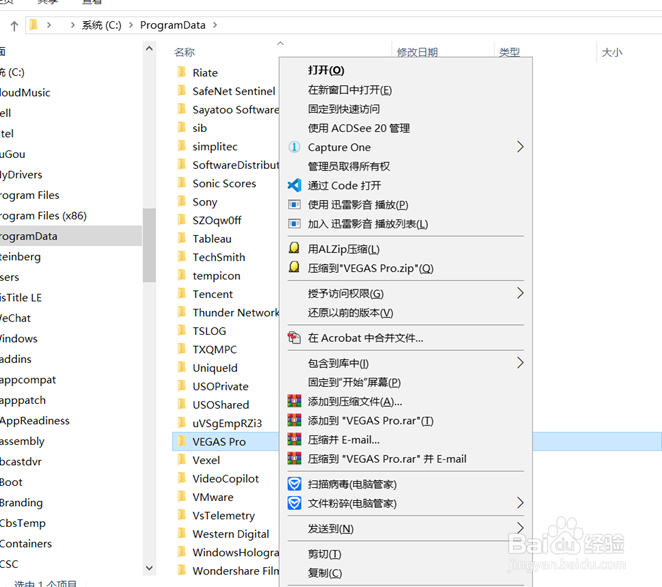Select Program Files (x86) in navigation pane
The height and width of the screenshot is (587, 662).
43,216
